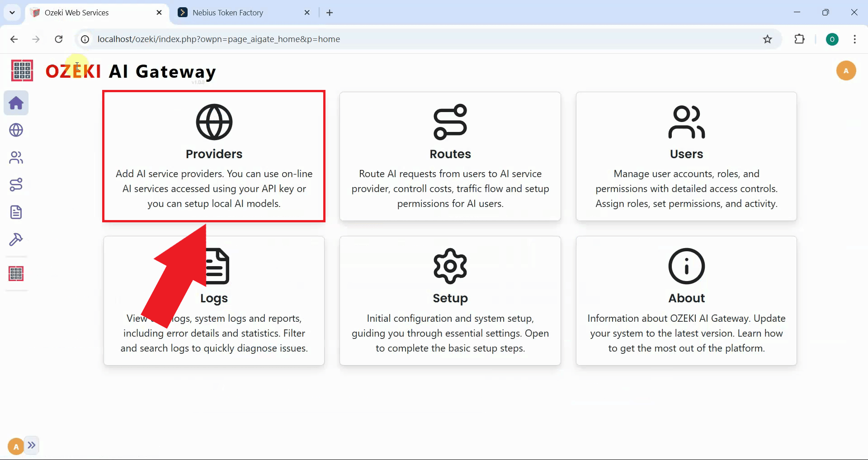
Task: Open the tab search dropdown arrow
Action: click(x=12, y=12)
